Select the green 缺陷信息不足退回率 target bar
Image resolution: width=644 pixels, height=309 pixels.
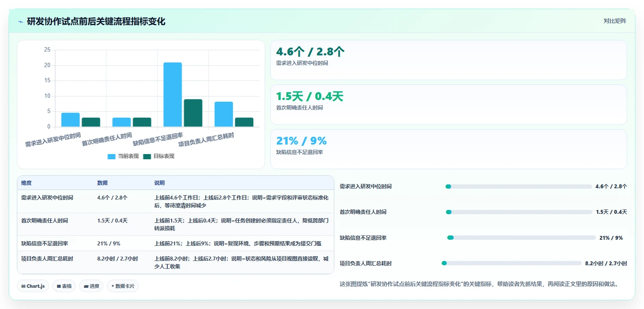tap(193, 113)
